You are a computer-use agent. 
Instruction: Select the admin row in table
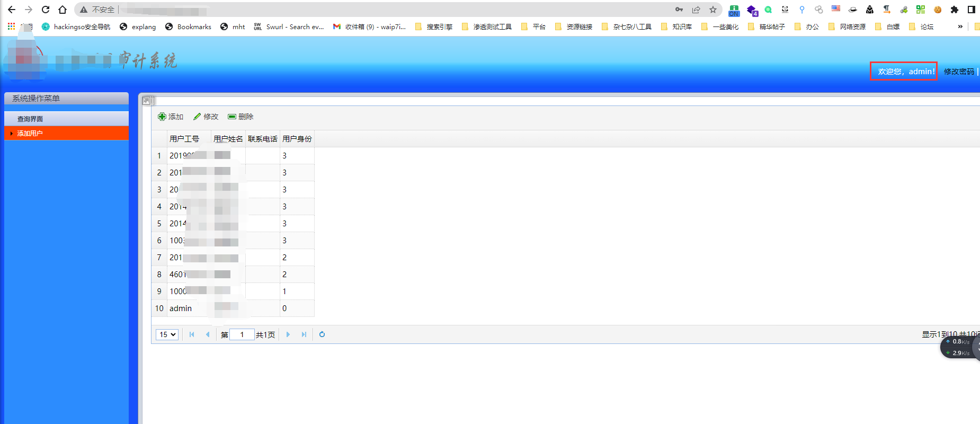(x=181, y=308)
